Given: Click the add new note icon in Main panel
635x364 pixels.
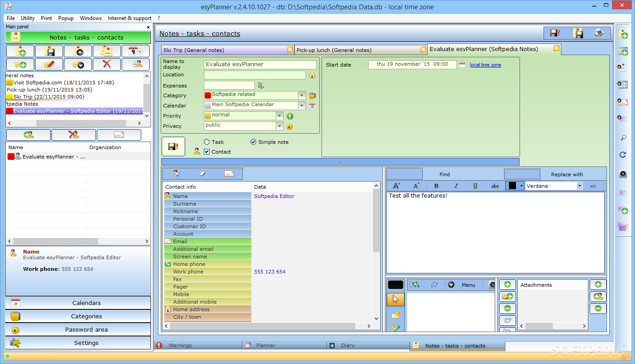Looking at the screenshot, I should [x=20, y=51].
